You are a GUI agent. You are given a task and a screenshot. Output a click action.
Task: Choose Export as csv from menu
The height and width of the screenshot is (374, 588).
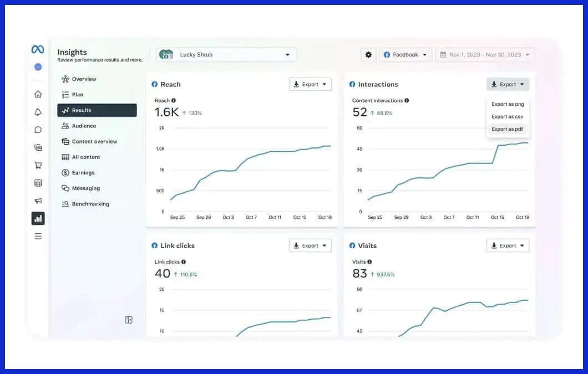[x=507, y=117]
